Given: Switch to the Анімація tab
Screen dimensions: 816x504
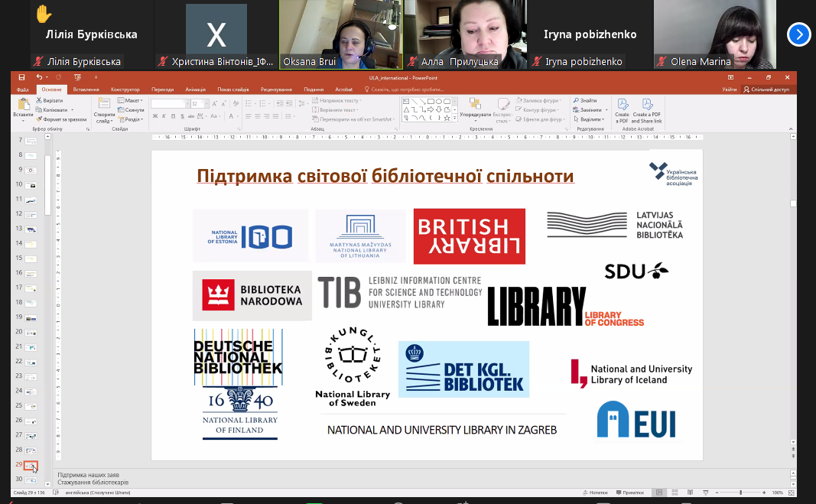Looking at the screenshot, I should pyautogui.click(x=195, y=89).
